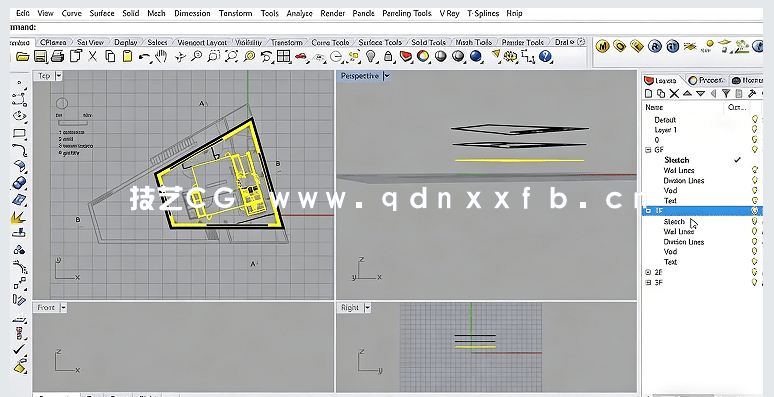Choose the Zoom dynamic magnifier tool
774x397 pixels.
[x=196, y=56]
